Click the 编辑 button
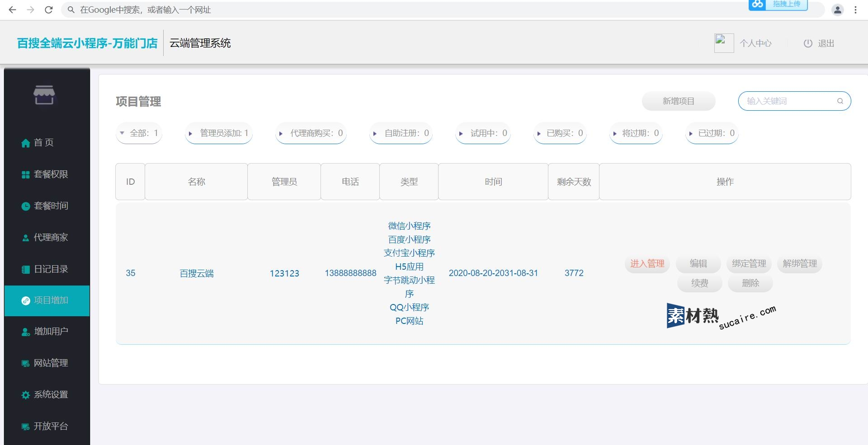The height and width of the screenshot is (445, 868). [x=698, y=263]
